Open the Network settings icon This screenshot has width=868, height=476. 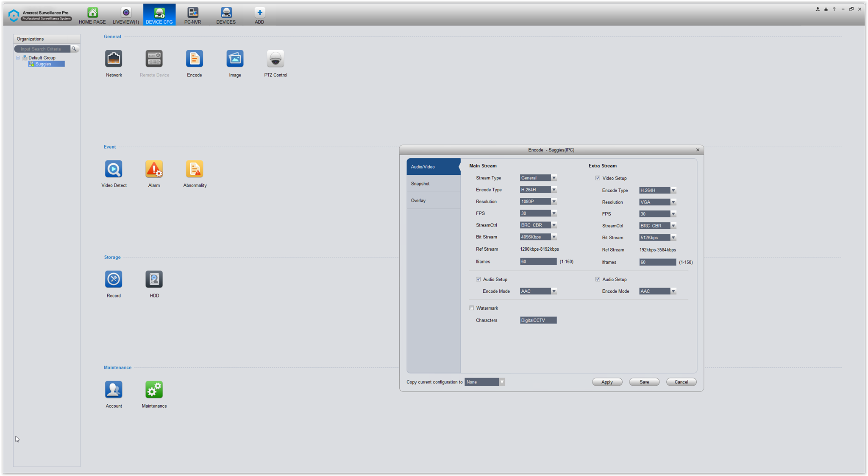(114, 59)
